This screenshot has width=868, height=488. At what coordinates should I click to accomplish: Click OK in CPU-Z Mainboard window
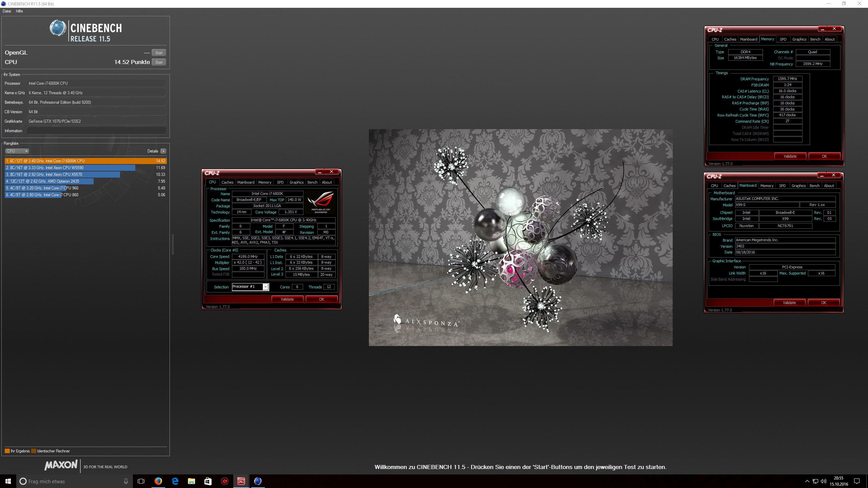click(x=824, y=303)
